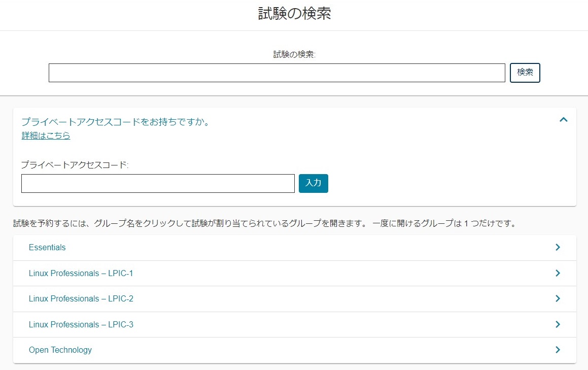Click the arrow icon on LPIC-2 row
Screen dimensions: 588x370
click(557, 298)
